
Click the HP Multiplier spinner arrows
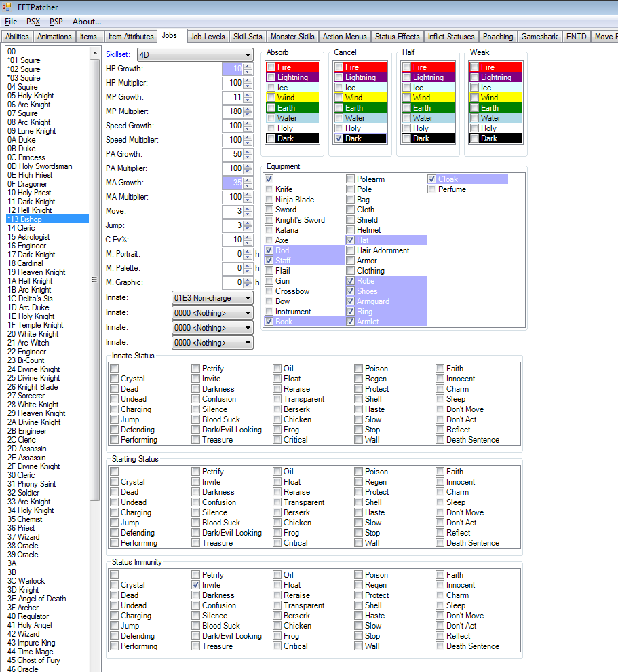point(248,83)
